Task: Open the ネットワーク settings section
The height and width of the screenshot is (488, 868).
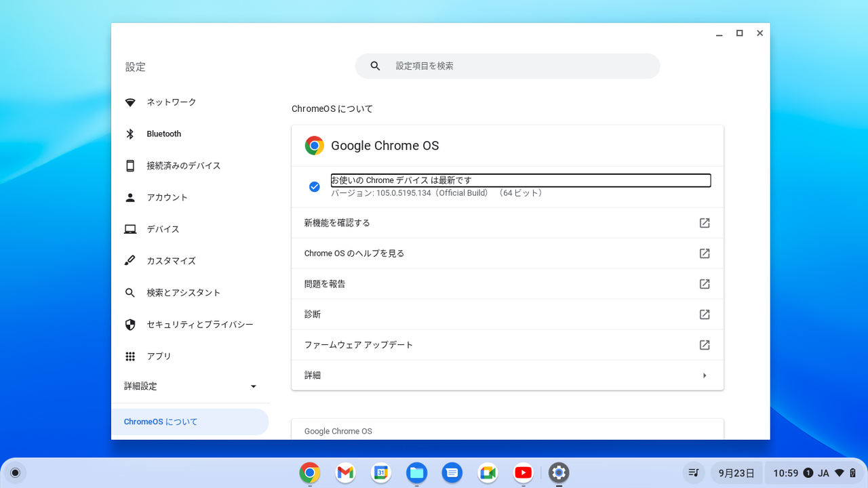Action: point(171,102)
